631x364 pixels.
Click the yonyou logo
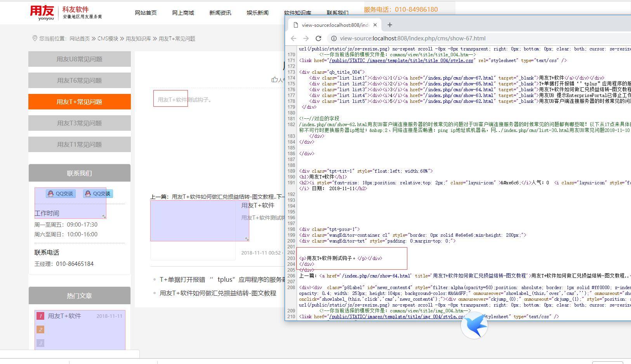click(43, 12)
